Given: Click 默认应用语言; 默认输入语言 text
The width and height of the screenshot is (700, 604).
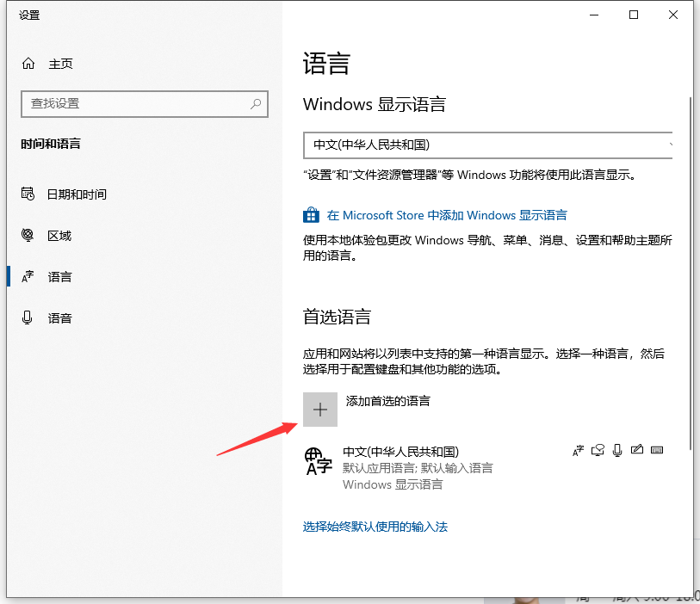Looking at the screenshot, I should pos(418,468).
